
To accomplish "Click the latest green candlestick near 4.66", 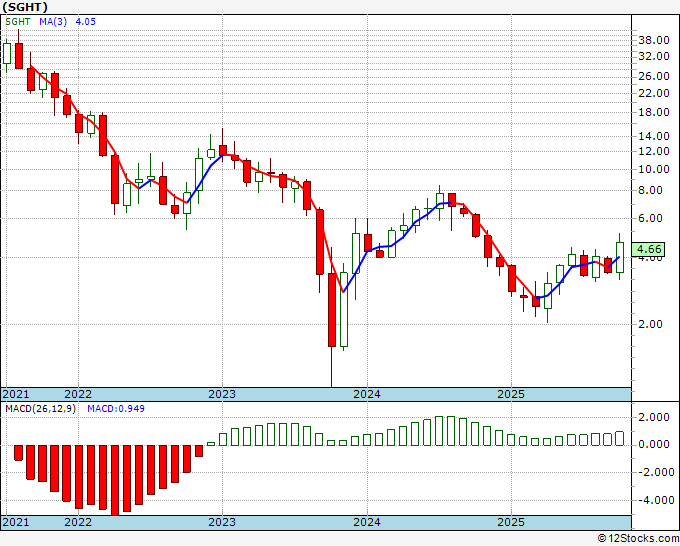I will 620,257.
